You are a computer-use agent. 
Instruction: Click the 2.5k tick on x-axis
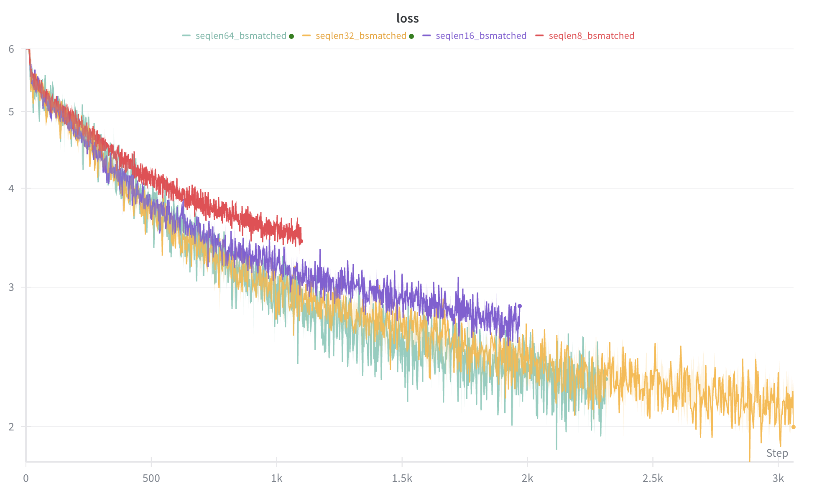[652, 479]
